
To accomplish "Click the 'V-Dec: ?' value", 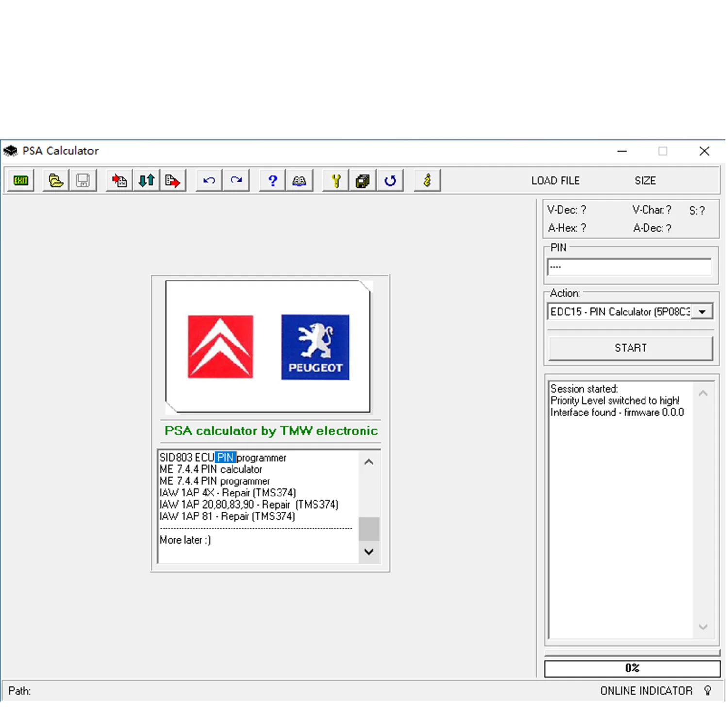I will coord(567,210).
